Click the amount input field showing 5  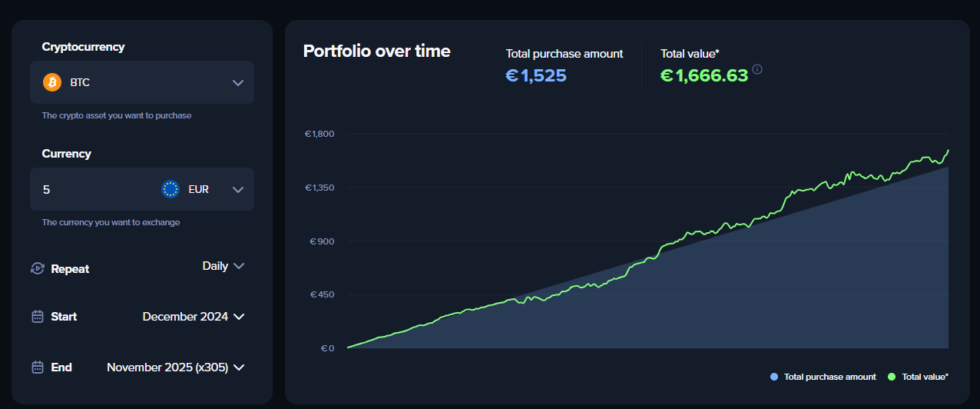(x=92, y=189)
